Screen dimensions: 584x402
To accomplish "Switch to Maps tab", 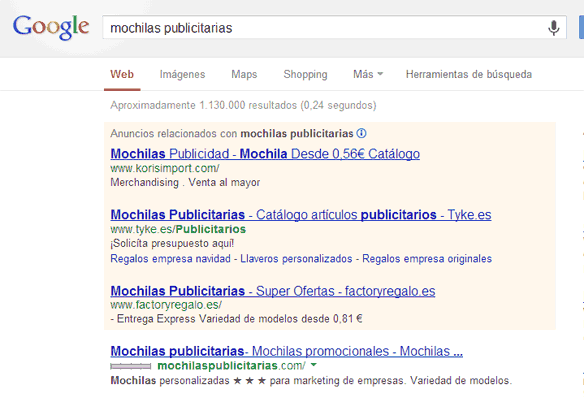I will tap(244, 74).
